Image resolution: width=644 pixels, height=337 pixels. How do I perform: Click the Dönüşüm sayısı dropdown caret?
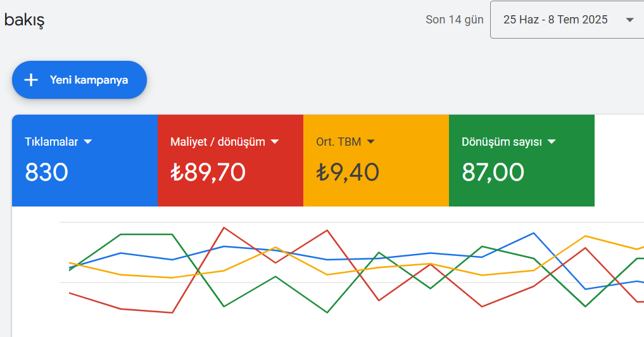coord(552,142)
